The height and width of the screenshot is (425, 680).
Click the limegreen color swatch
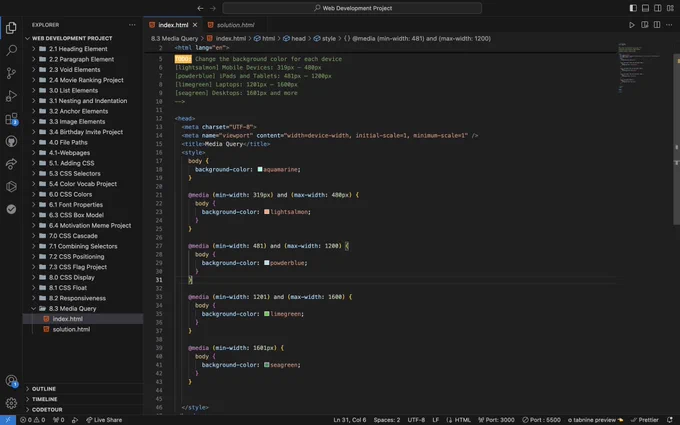tap(267, 314)
